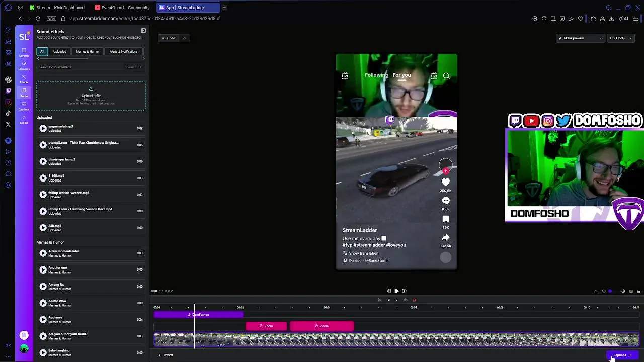Viewport: 644px width, 362px height.
Task: Open the Fit (33.5%) zoom dropdown
Action: [x=620, y=38]
